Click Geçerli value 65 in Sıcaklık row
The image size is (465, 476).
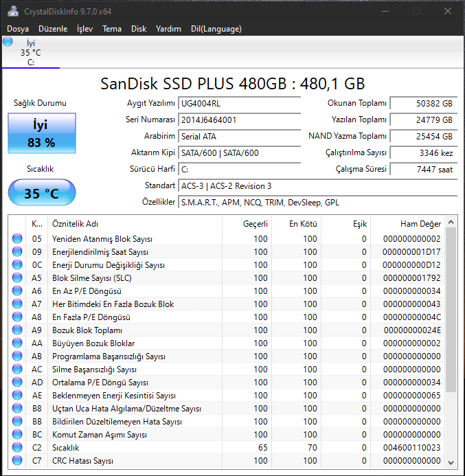[x=262, y=447]
